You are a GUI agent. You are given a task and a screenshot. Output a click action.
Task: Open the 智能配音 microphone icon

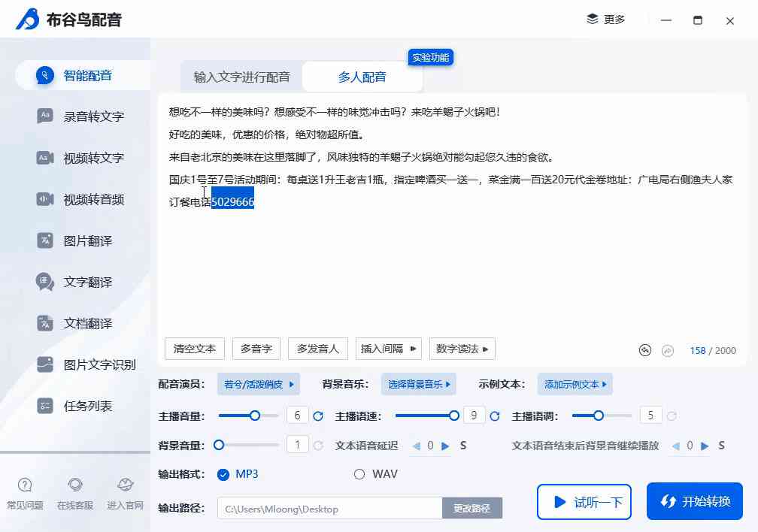click(x=45, y=75)
